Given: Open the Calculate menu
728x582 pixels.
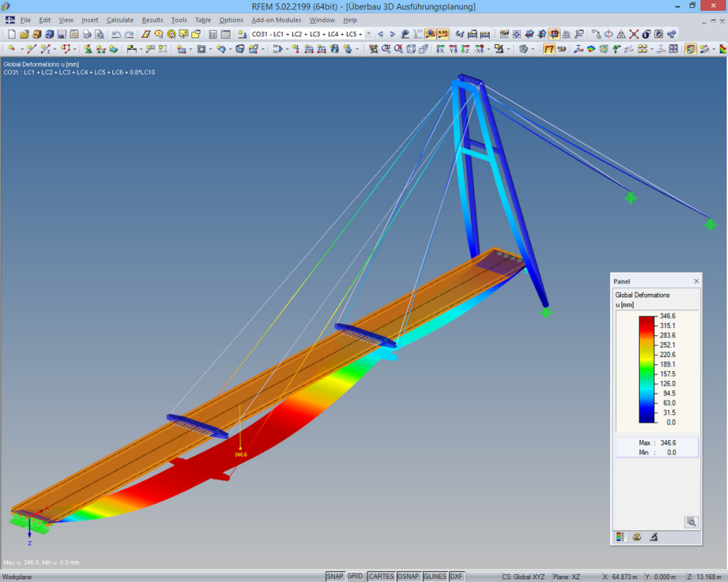Looking at the screenshot, I should point(119,20).
